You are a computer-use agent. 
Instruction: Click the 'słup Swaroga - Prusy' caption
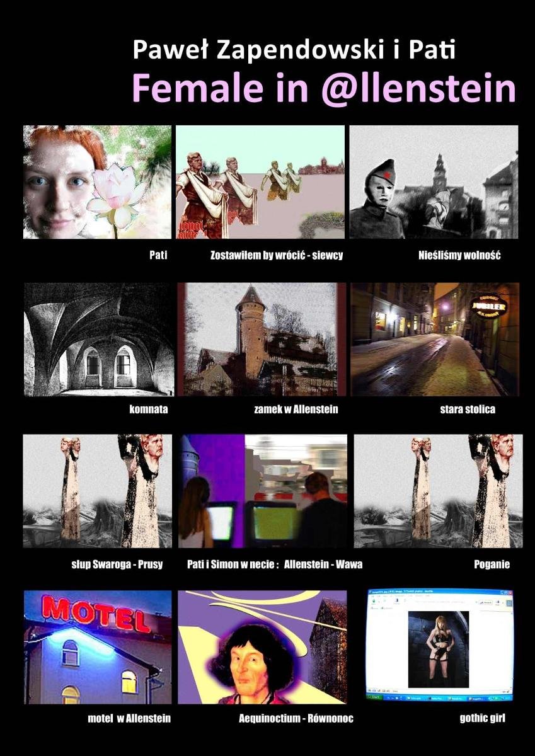[x=117, y=564]
